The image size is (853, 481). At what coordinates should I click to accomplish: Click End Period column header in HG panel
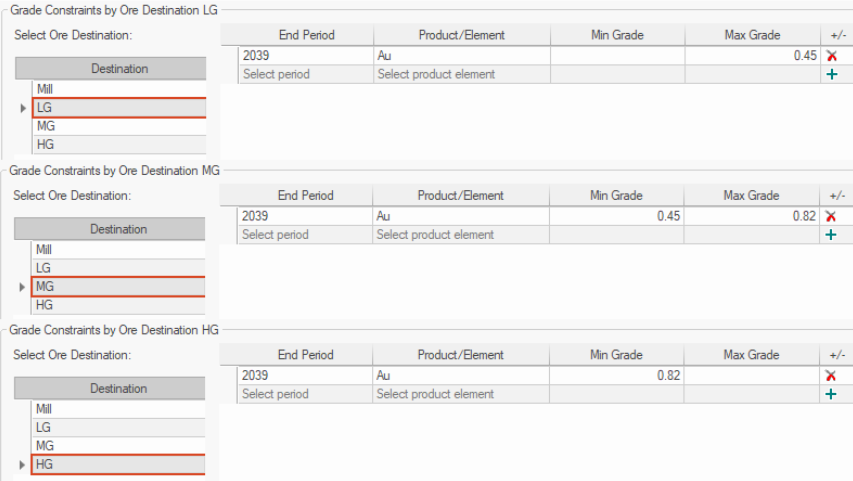[305, 355]
